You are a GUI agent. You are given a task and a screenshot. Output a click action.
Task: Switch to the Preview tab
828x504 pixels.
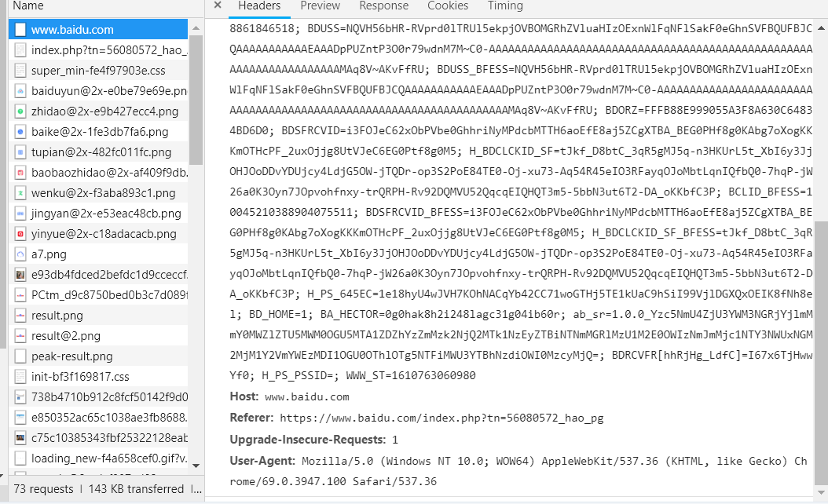pos(320,5)
